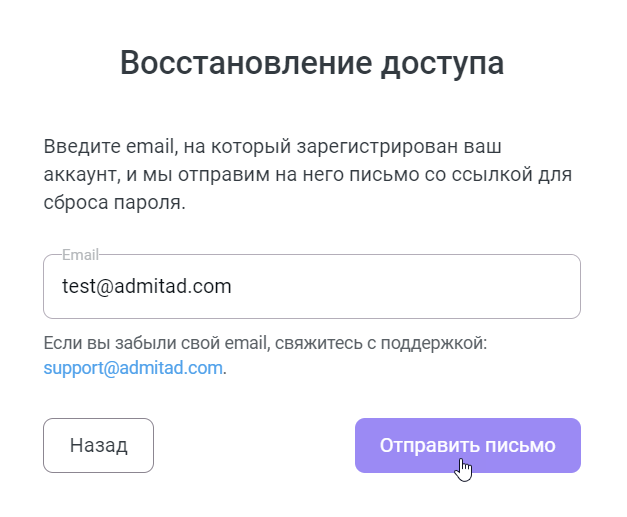Focus the field containing test@admitad.com
The height and width of the screenshot is (517, 627).
click(x=312, y=287)
